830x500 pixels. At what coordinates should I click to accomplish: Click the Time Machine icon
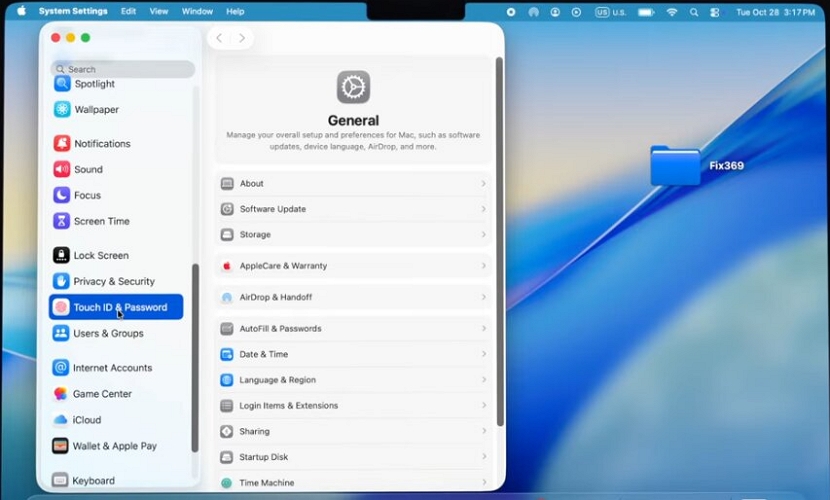[x=227, y=483]
